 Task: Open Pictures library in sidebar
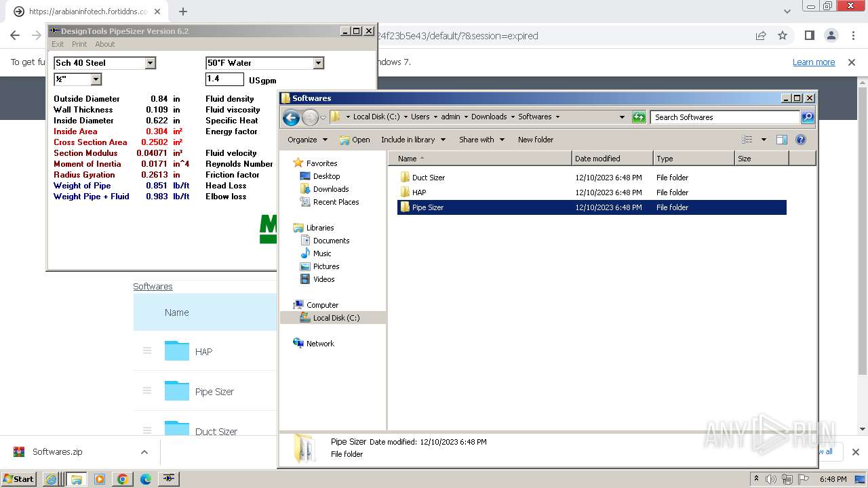[326, 266]
